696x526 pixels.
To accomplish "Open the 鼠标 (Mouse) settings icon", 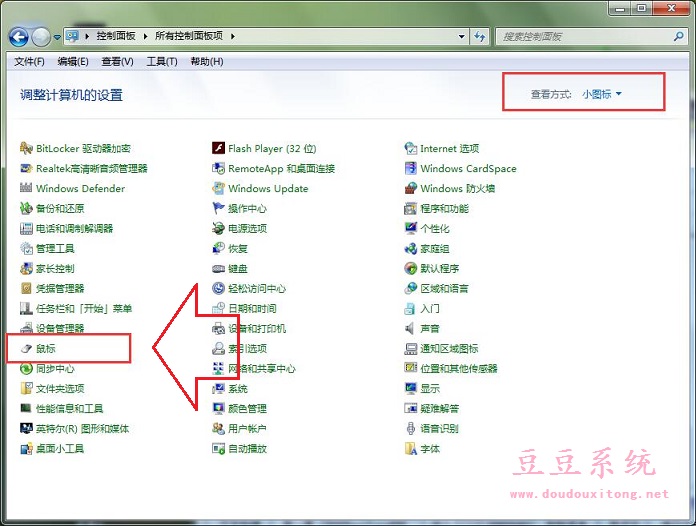I will [27, 348].
